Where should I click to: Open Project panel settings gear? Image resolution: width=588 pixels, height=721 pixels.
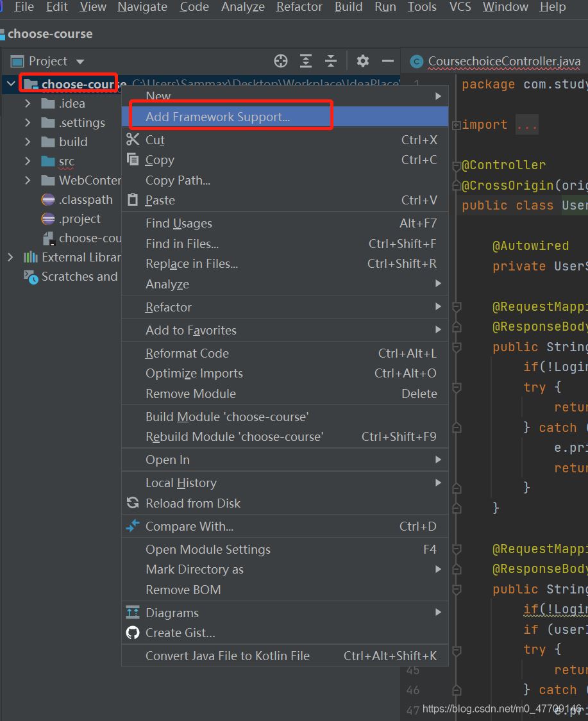point(363,61)
